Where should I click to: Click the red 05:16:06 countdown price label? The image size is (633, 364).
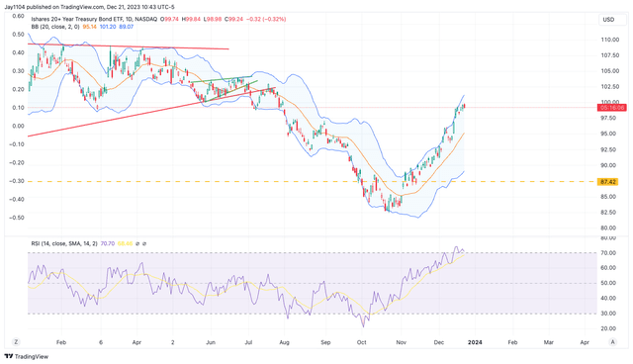point(612,108)
